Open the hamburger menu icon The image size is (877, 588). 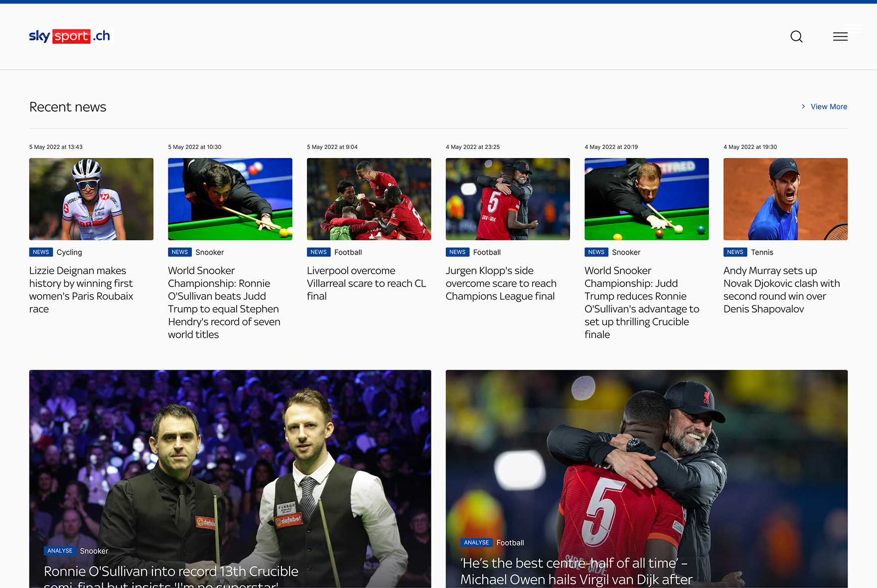pyautogui.click(x=840, y=36)
